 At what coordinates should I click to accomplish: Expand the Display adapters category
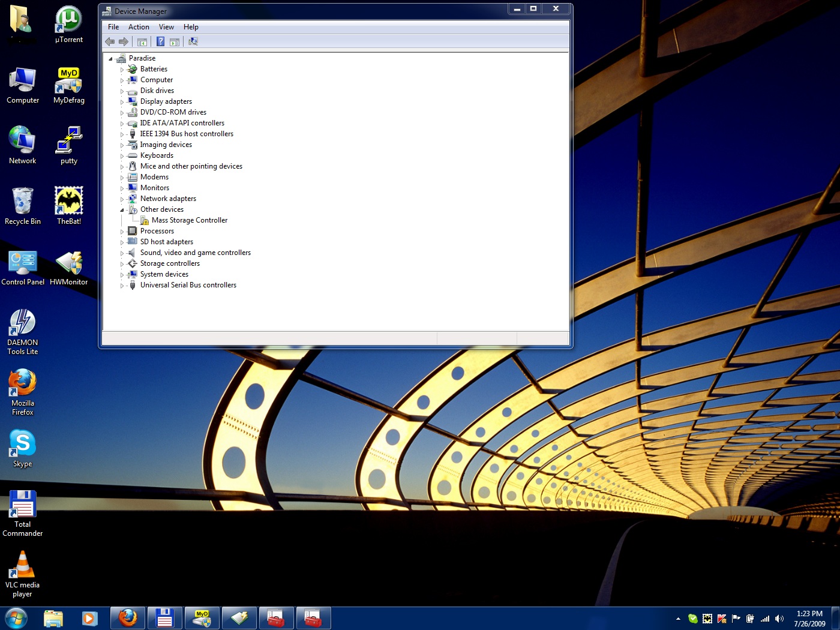[x=122, y=102]
